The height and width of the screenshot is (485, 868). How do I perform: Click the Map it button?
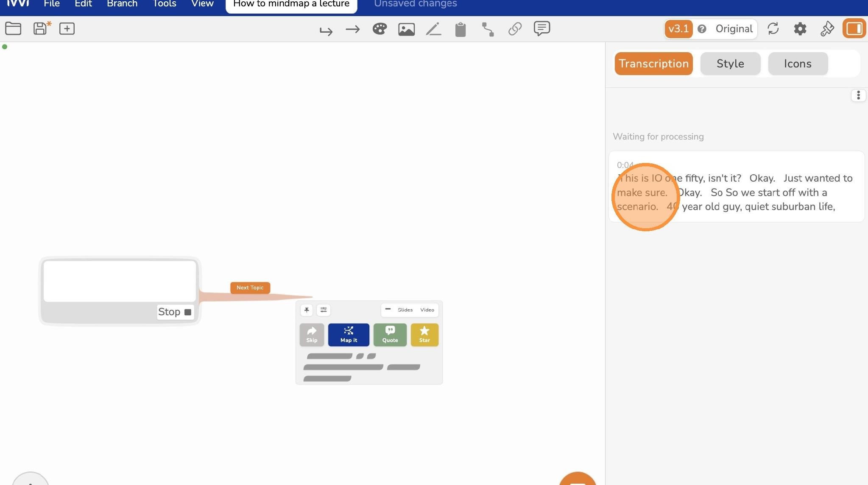coord(349,335)
